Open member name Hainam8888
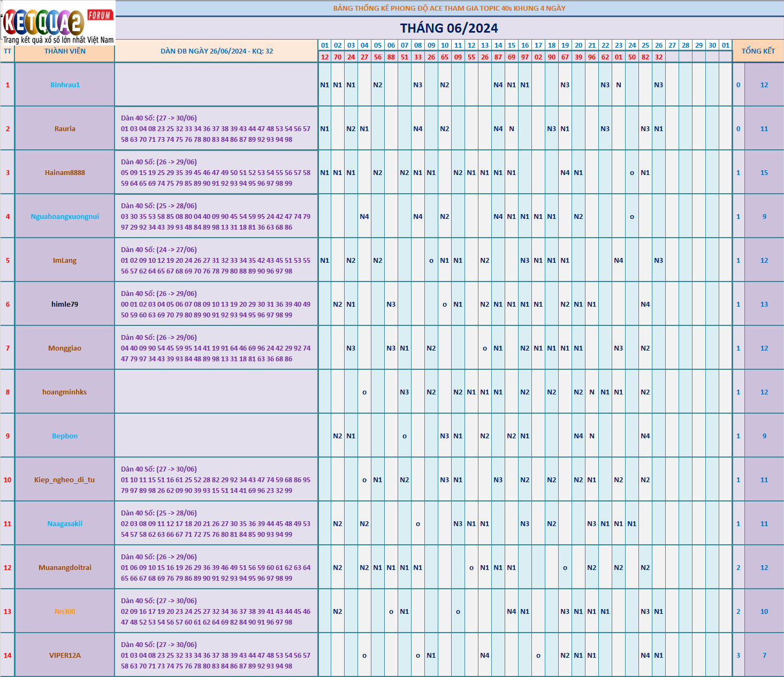Image resolution: width=784 pixels, height=677 pixels. tap(65, 172)
